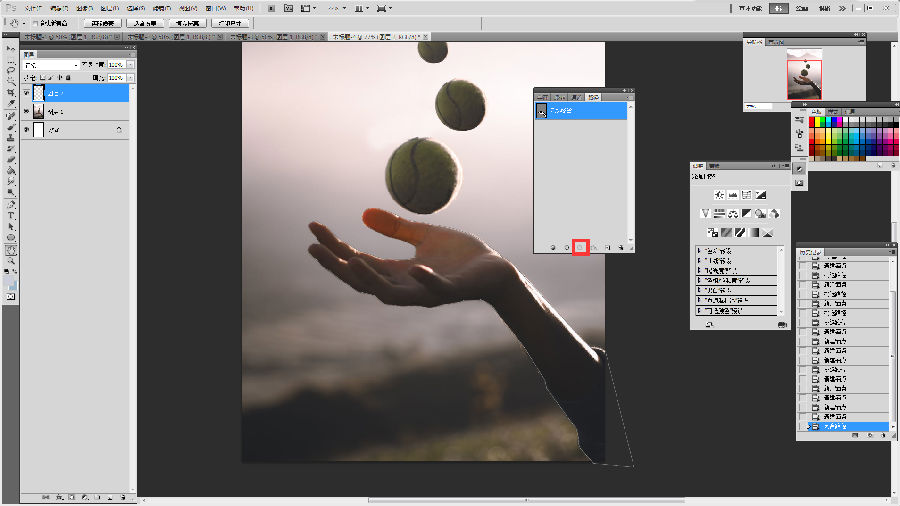The width and height of the screenshot is (900, 506).
Task: Select the Brush tool
Action: click(11, 127)
